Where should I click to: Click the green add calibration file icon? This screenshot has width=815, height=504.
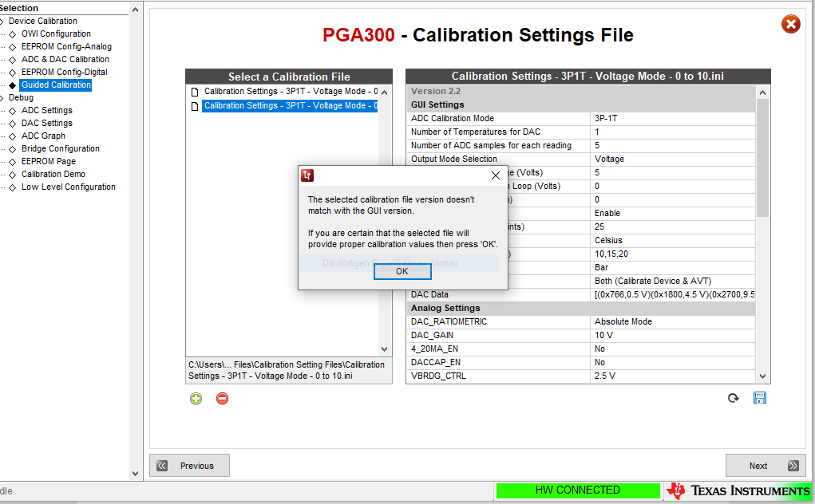click(196, 399)
